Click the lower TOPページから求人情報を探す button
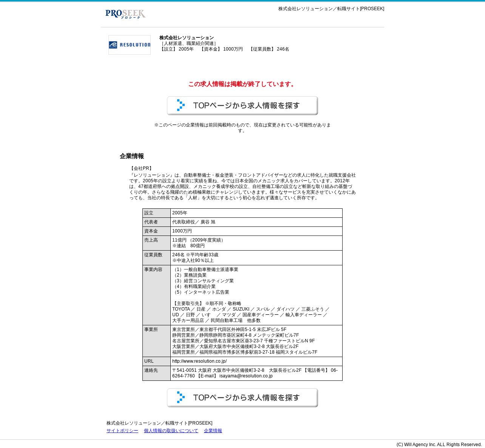 click(242, 398)
